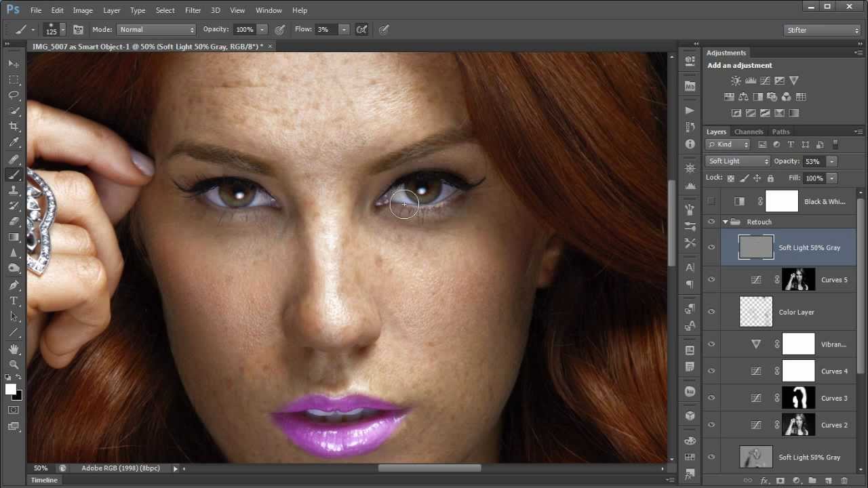Viewport: 868px width, 488px height.
Task: Open the Filter menu
Action: (193, 10)
